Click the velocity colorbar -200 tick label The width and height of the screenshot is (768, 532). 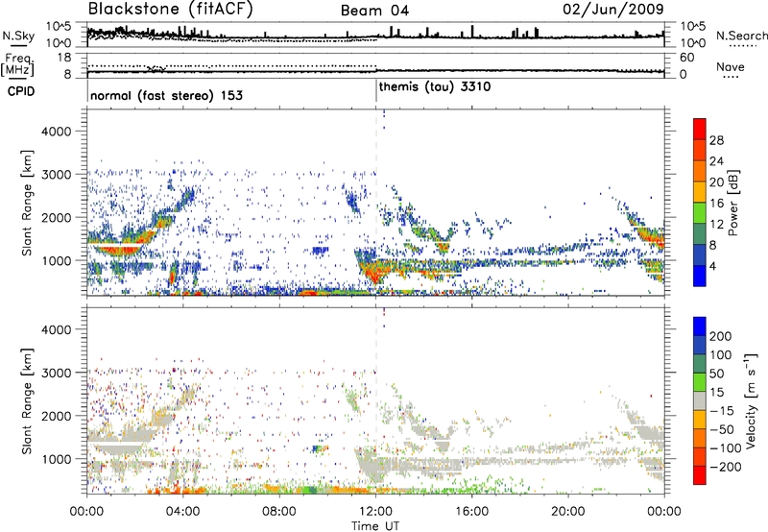click(725, 467)
